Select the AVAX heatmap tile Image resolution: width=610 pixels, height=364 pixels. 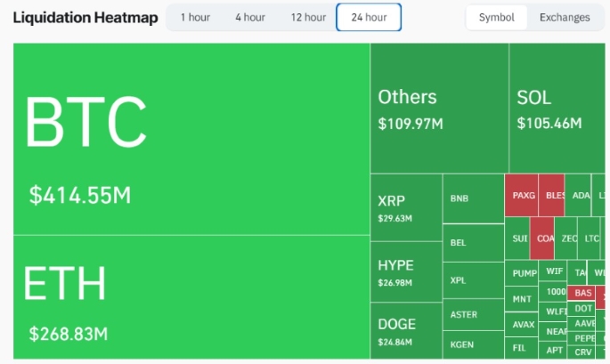(521, 324)
